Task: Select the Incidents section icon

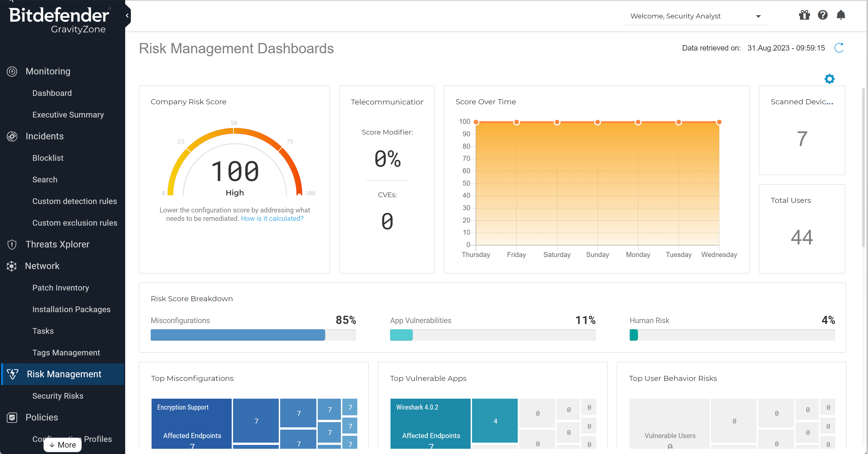Action: coord(11,136)
